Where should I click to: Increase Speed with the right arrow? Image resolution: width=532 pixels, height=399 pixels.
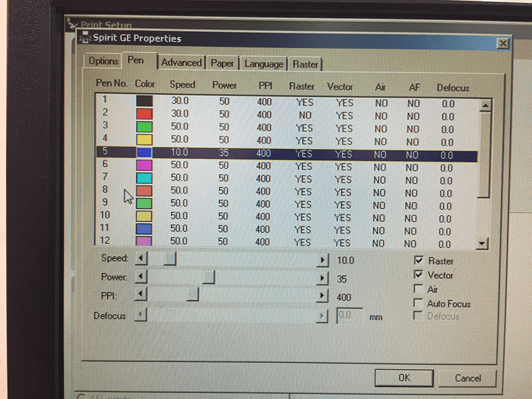(323, 260)
